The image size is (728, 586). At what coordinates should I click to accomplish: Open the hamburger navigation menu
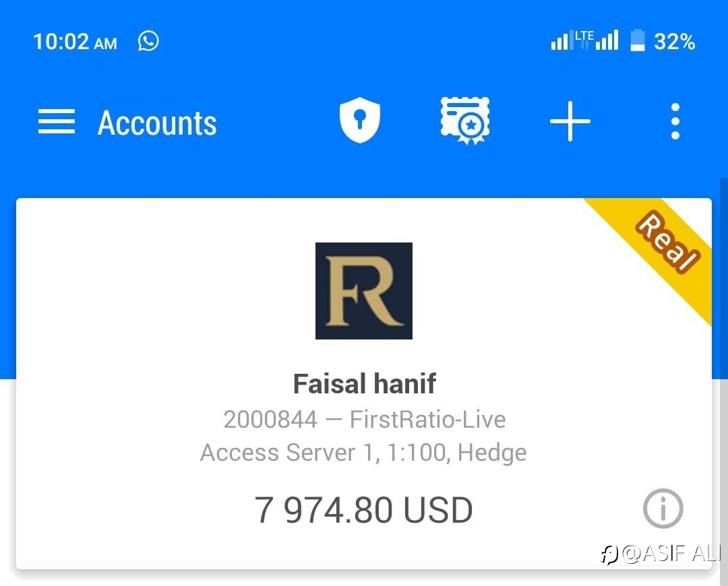point(56,121)
